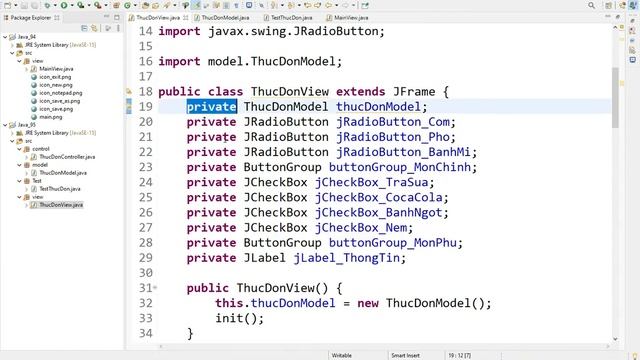
Task: Click the Save toolbar icon
Action: point(24,5)
